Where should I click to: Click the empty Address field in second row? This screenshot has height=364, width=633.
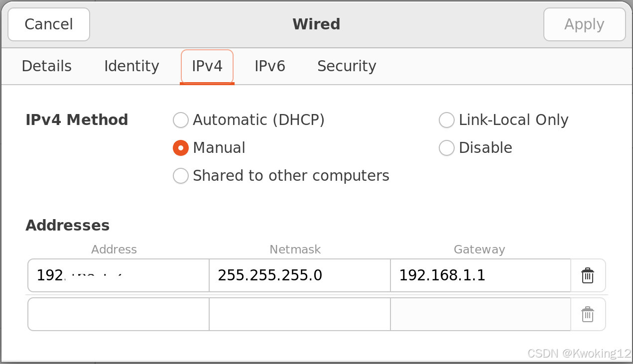119,314
